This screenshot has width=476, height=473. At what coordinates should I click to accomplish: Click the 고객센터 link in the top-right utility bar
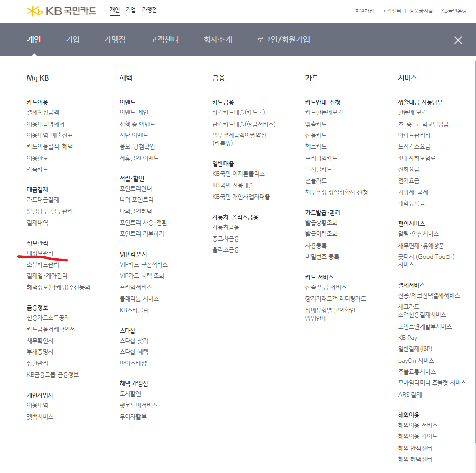click(x=391, y=11)
